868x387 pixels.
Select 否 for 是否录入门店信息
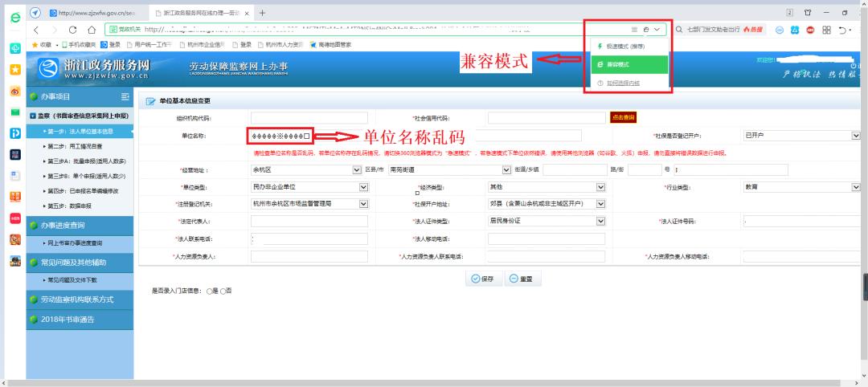pos(223,291)
